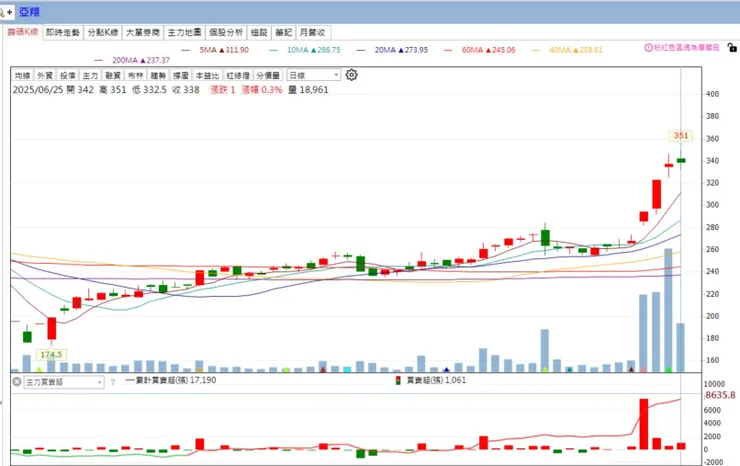Open the 主力買賣超 indicator dropdown
The width and height of the screenshot is (740, 466).
pyautogui.click(x=64, y=382)
